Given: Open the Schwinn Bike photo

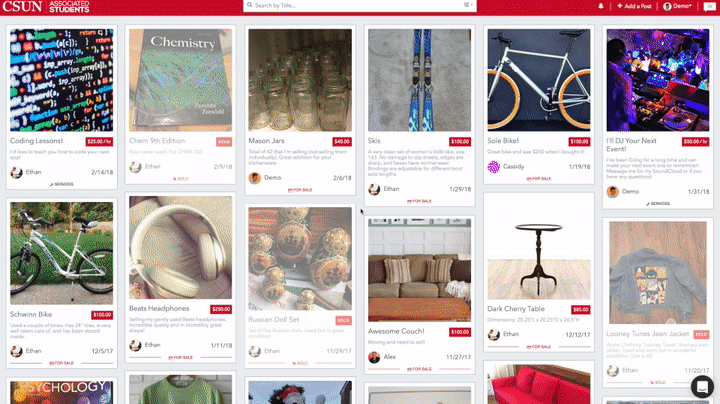Looking at the screenshot, I should (x=62, y=253).
